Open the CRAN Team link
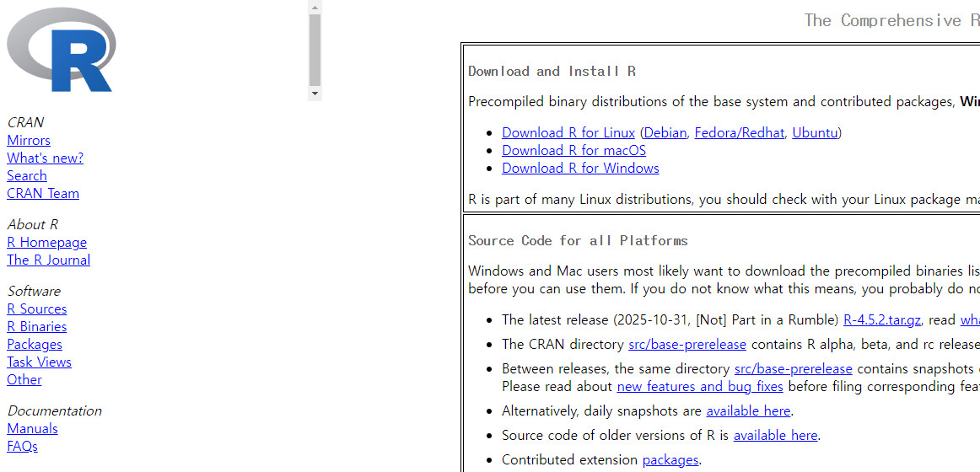 [43, 194]
